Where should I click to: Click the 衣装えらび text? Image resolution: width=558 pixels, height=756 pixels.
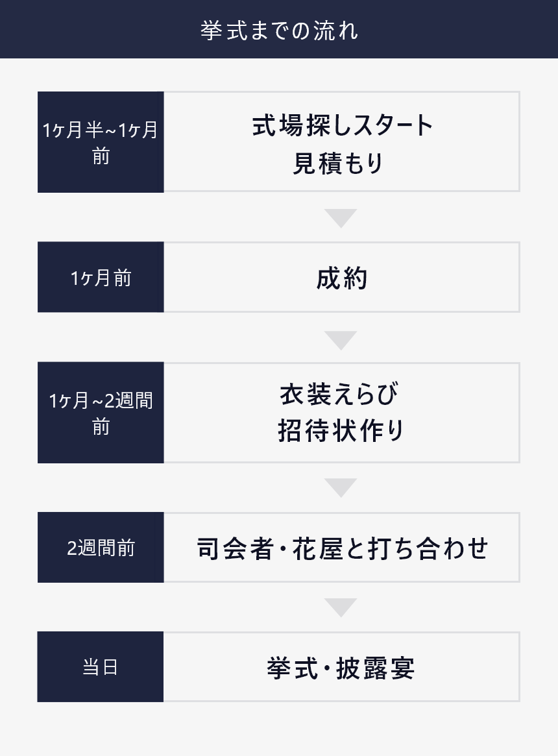point(339,393)
